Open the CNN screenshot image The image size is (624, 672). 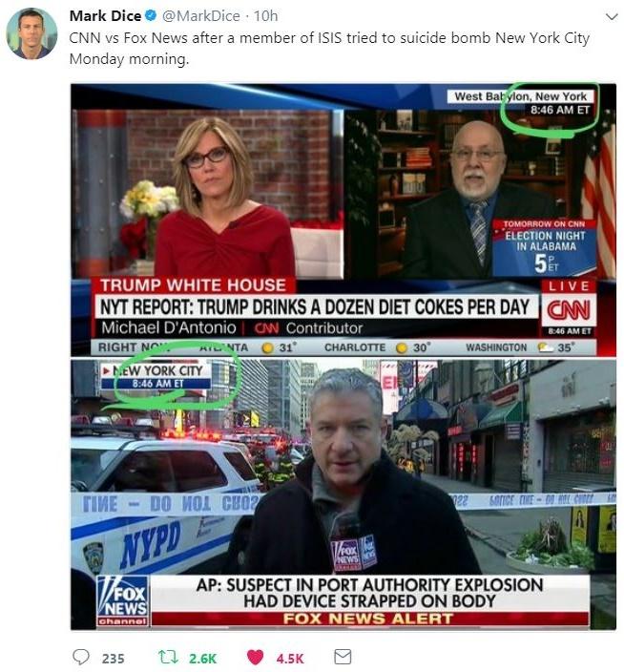pos(343,220)
